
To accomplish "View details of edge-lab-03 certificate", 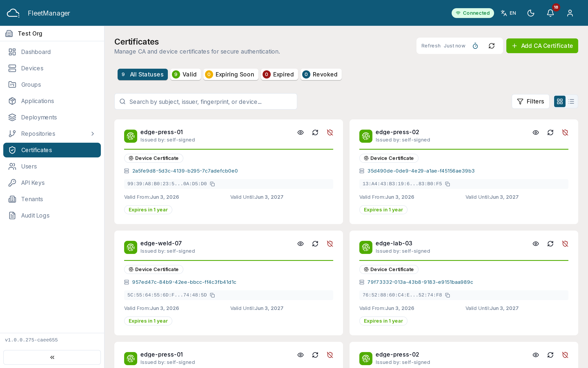I will pyautogui.click(x=536, y=244).
